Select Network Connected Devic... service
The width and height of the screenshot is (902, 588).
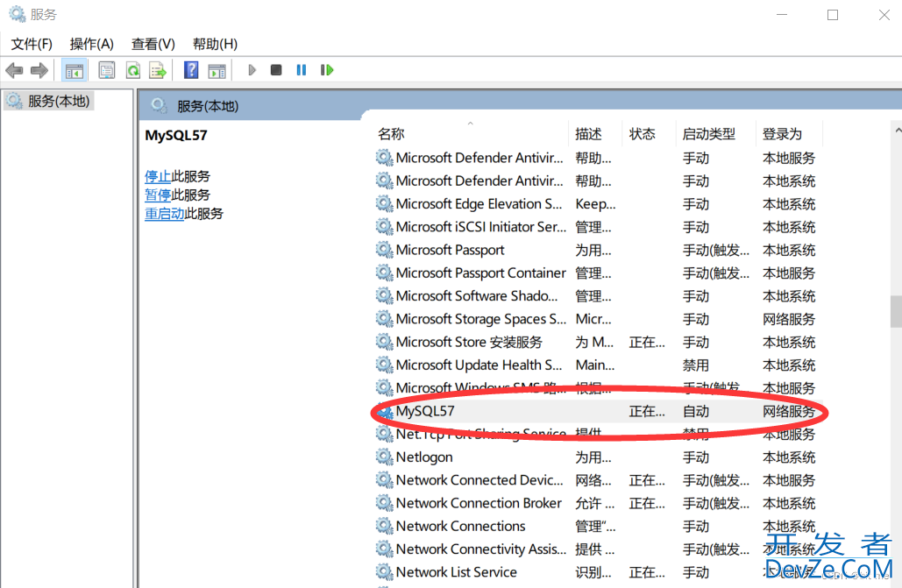(598, 480)
